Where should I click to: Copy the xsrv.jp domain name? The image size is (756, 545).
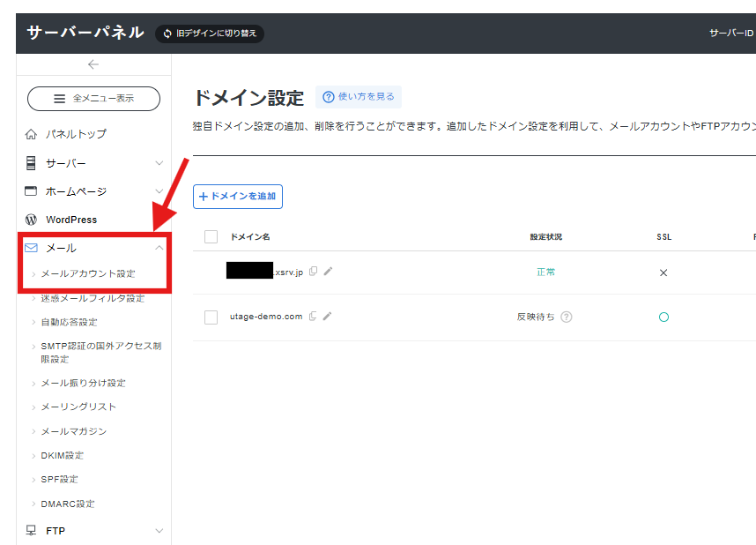click(314, 272)
